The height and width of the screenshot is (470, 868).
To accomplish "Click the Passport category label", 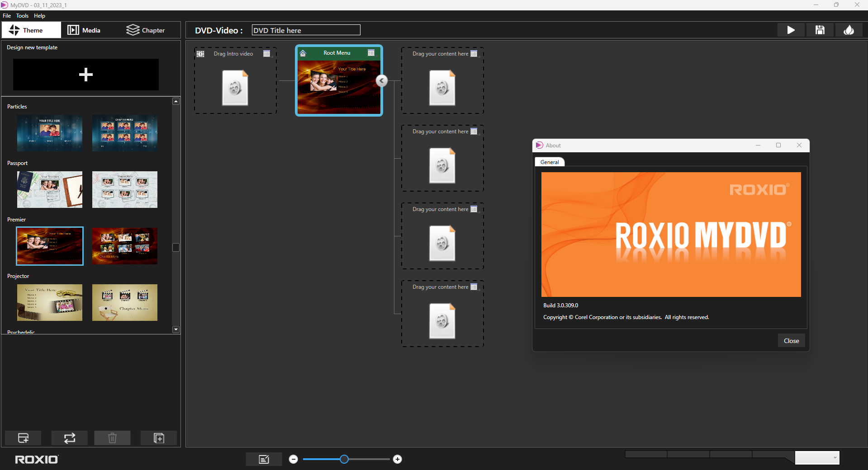I will 17,163.
